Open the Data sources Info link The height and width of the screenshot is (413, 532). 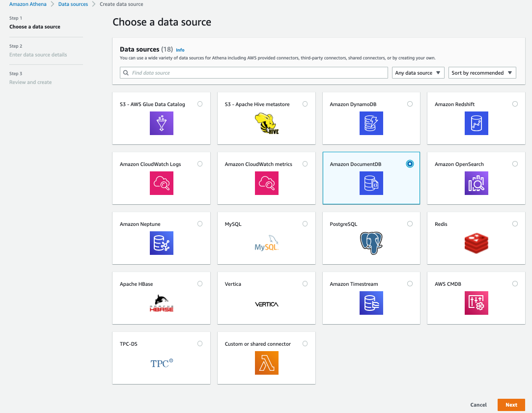click(180, 50)
